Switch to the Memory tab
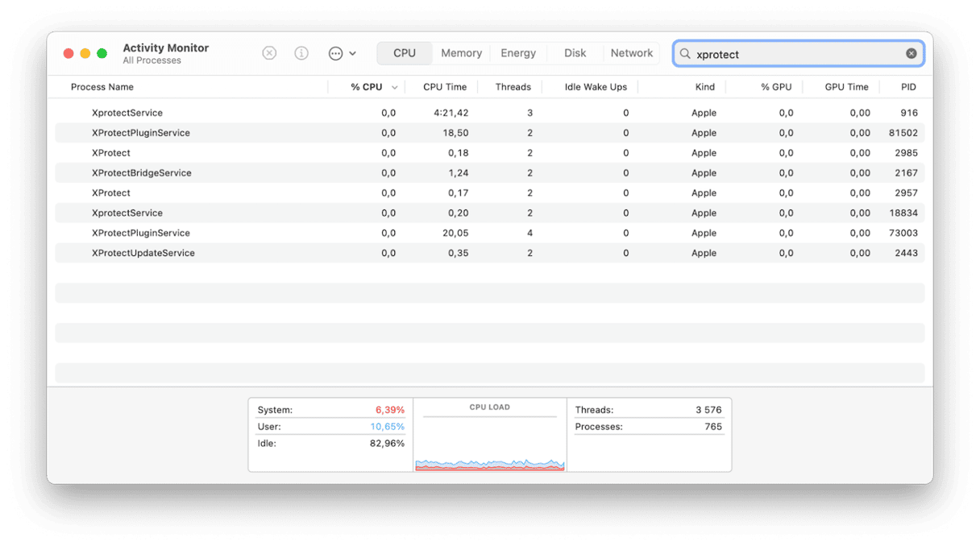 point(461,53)
